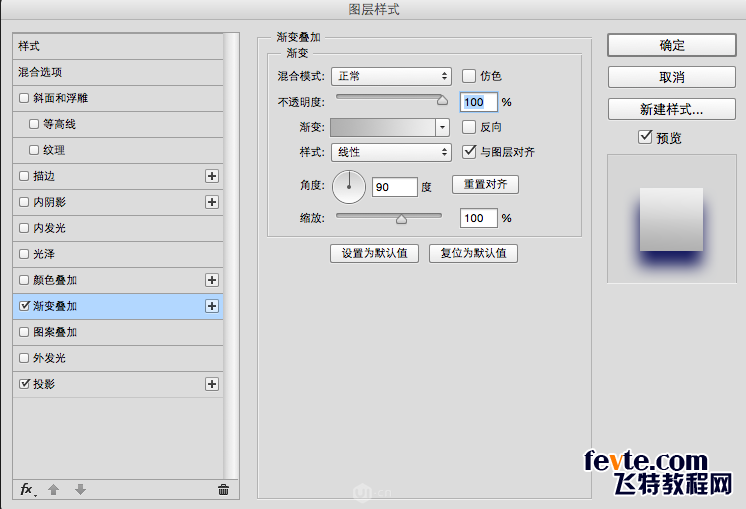Click the trash delete effect icon
The height and width of the screenshot is (509, 746).
pos(223,489)
